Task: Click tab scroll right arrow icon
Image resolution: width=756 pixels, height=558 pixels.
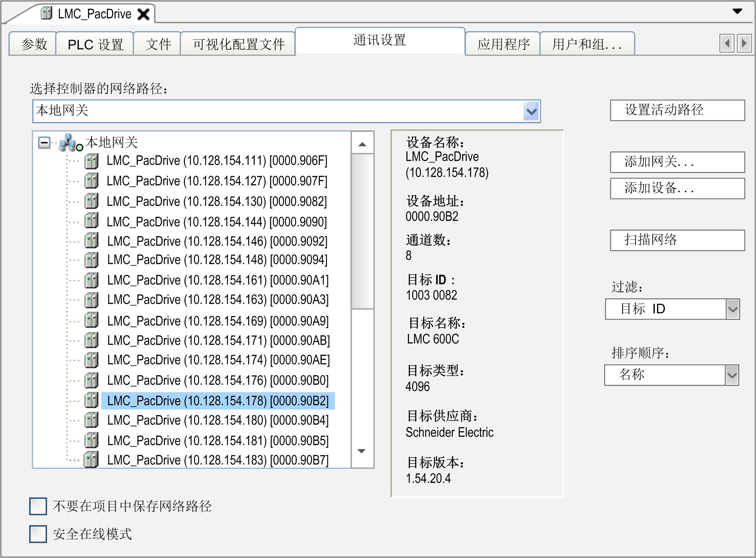Action: pos(744,44)
